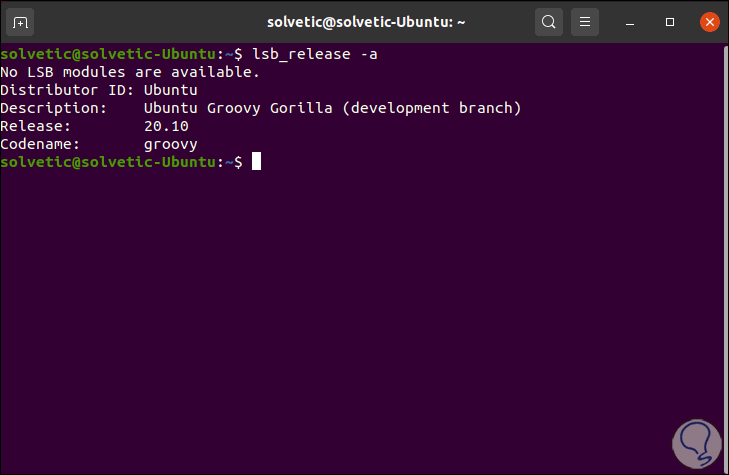Click the first green prompt 'solvetic@solvetic-Ubuntu'
The image size is (729, 475).
coord(108,54)
